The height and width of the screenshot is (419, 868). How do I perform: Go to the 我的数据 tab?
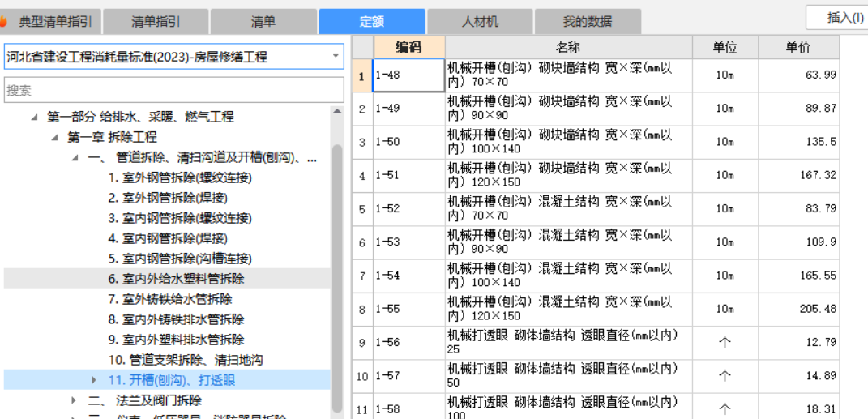point(588,22)
